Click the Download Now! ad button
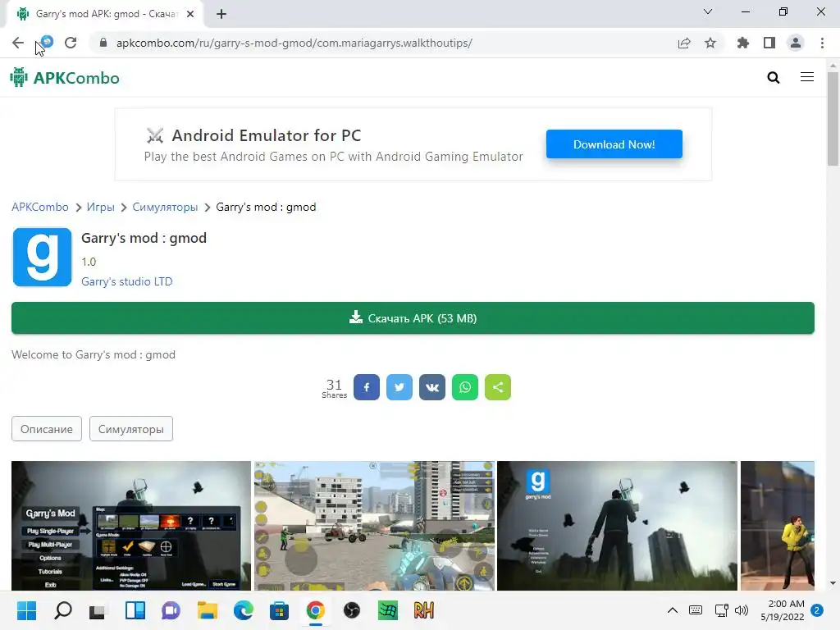840x630 pixels. pos(614,144)
